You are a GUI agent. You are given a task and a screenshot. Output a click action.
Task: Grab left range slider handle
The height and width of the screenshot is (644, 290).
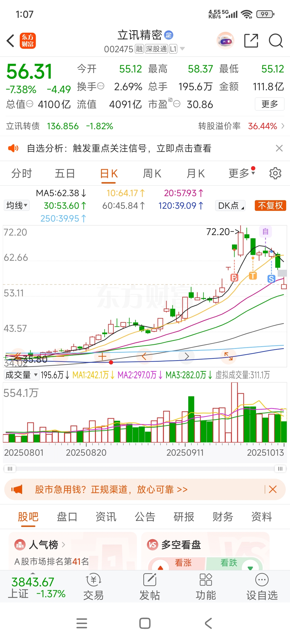(x=10, y=469)
